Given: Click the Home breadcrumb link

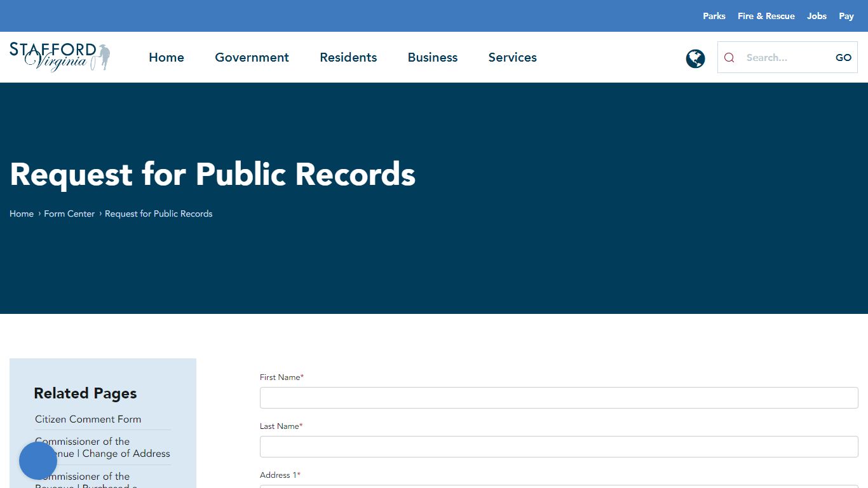Looking at the screenshot, I should pyautogui.click(x=22, y=213).
